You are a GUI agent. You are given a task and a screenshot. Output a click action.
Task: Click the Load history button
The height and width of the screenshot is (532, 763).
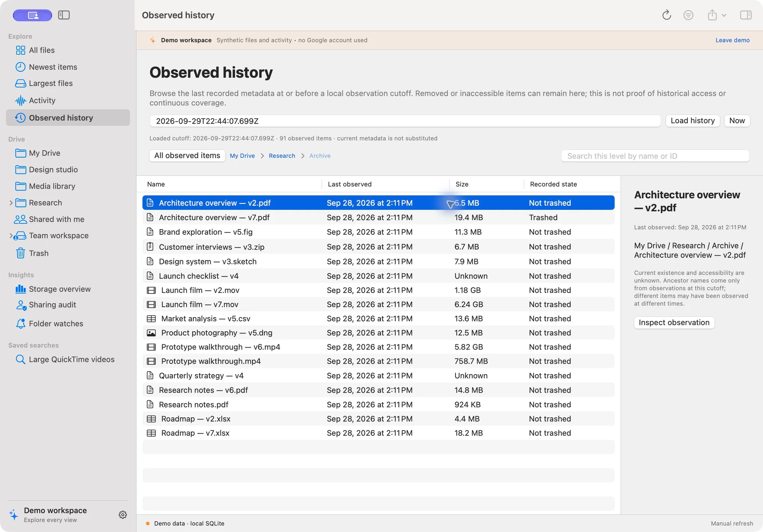[693, 121]
